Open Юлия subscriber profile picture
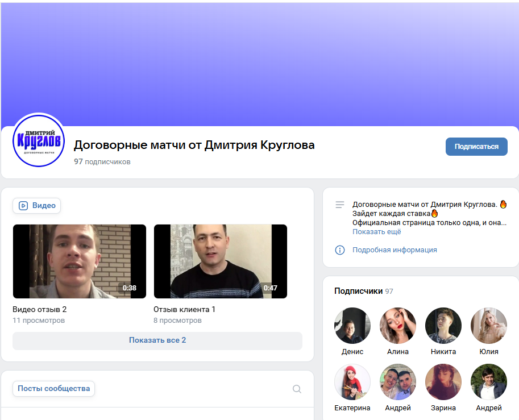This screenshot has height=420, width=519. click(x=488, y=325)
